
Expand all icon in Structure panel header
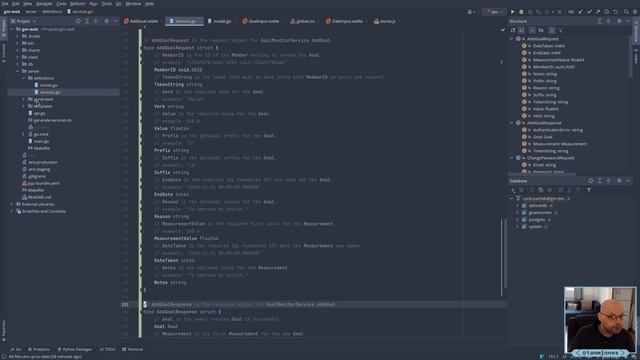click(600, 21)
